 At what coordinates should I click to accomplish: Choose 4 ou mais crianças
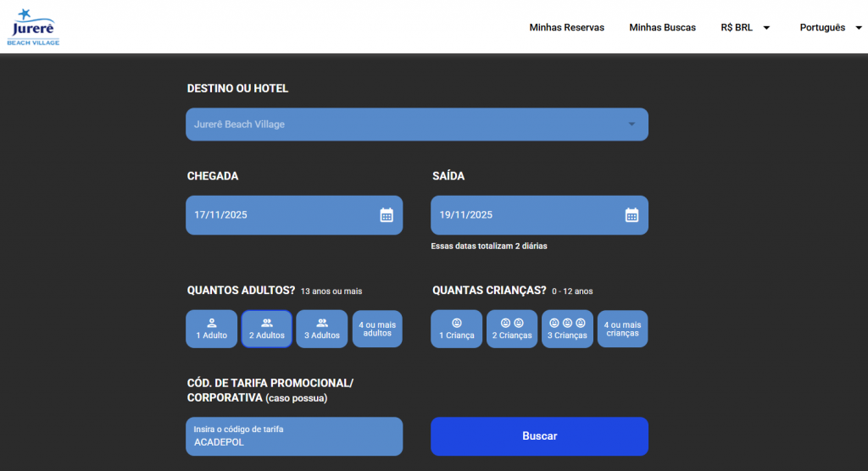[x=622, y=329]
